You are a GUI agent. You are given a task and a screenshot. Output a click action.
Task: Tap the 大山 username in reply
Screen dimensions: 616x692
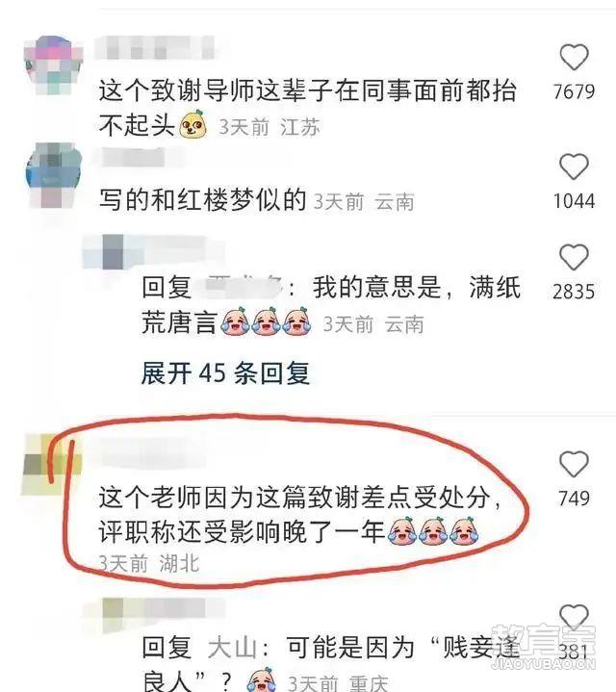pos(232,648)
